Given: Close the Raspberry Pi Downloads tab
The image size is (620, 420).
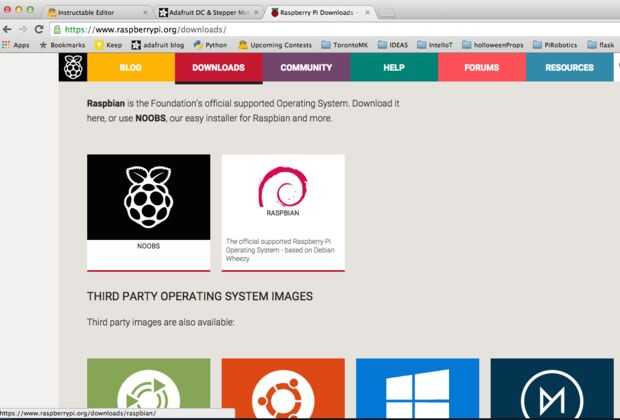Looking at the screenshot, I should pyautogui.click(x=367, y=13).
